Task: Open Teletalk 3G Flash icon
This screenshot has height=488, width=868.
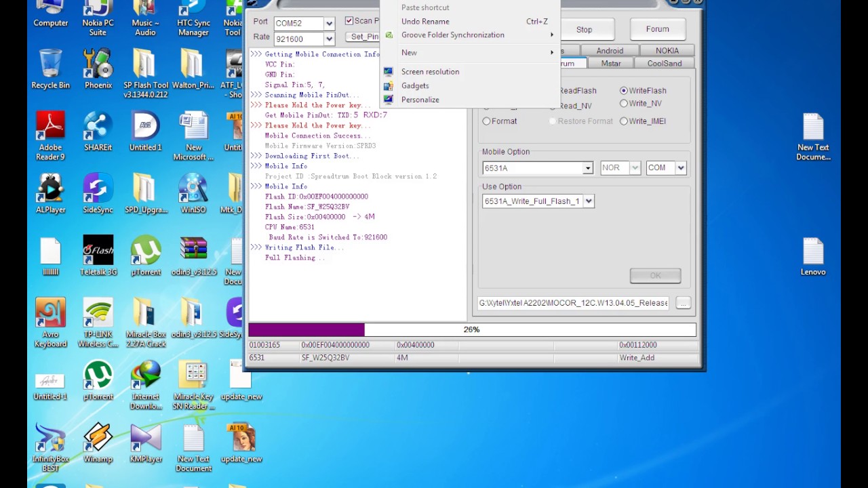Action: coord(98,257)
